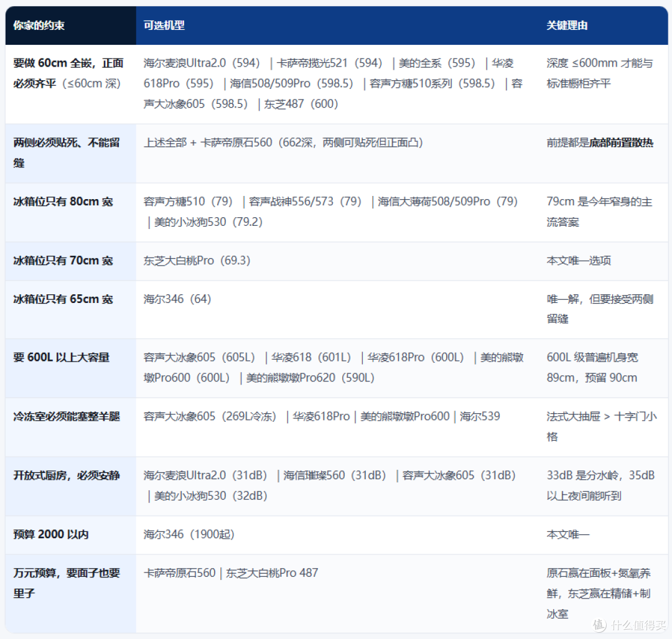Screen dimensions: 672x639
Task: Select the 开放式厨房，必须安静 cell
Action: (x=71, y=486)
